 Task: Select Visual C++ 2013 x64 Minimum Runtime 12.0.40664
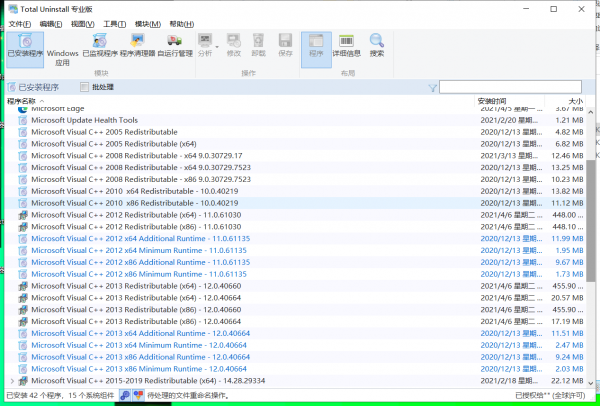tap(295, 346)
